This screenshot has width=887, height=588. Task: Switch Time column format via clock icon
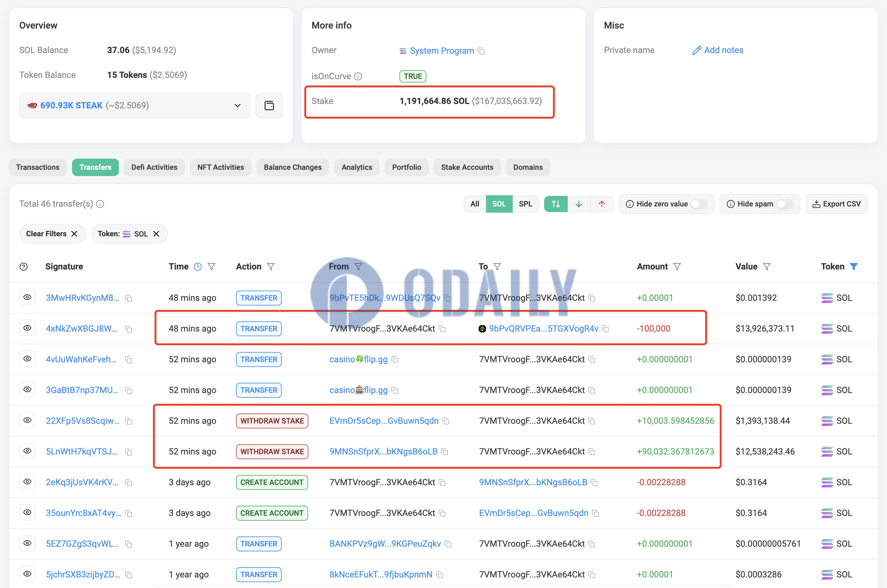[198, 267]
